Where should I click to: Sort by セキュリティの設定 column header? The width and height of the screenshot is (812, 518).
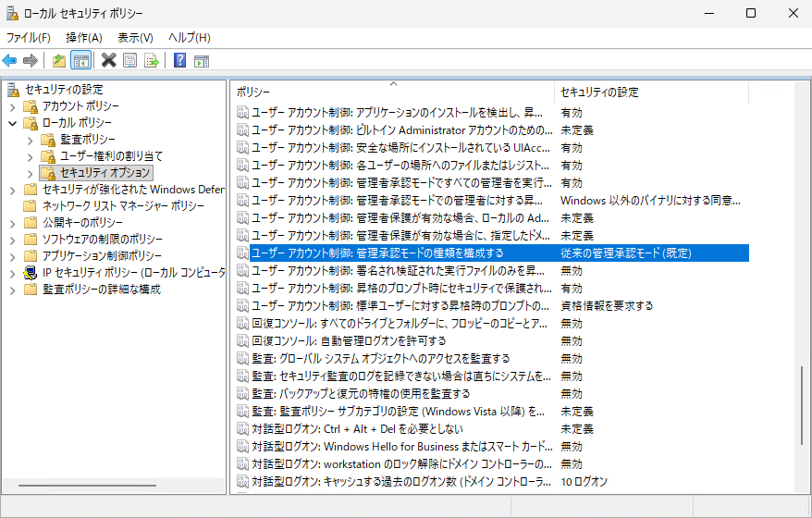(x=651, y=92)
